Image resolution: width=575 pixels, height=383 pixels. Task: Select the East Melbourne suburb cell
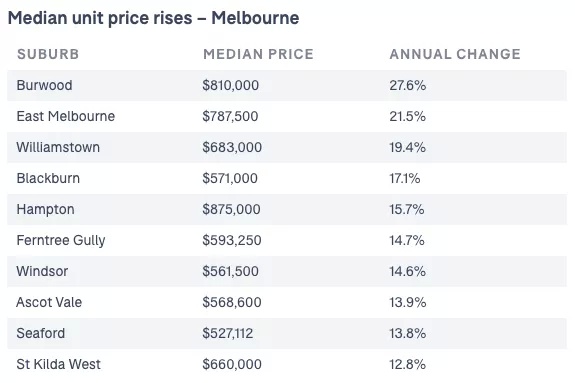point(66,116)
